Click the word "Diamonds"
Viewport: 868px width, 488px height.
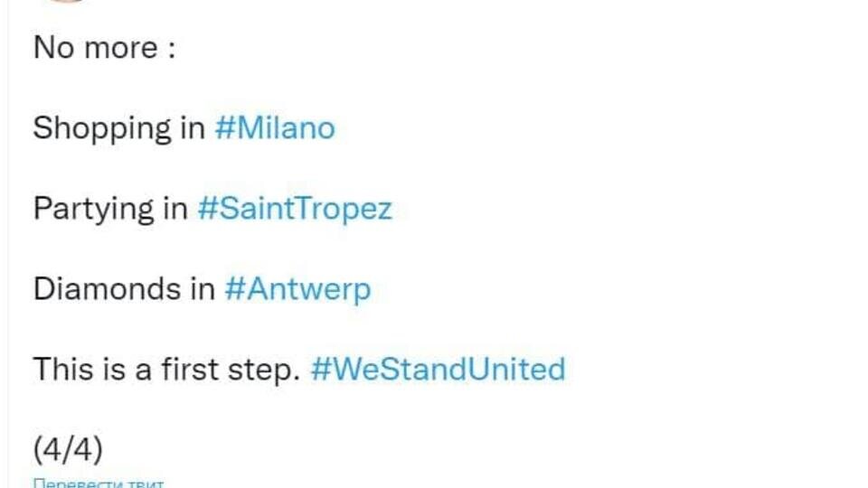[108, 289]
